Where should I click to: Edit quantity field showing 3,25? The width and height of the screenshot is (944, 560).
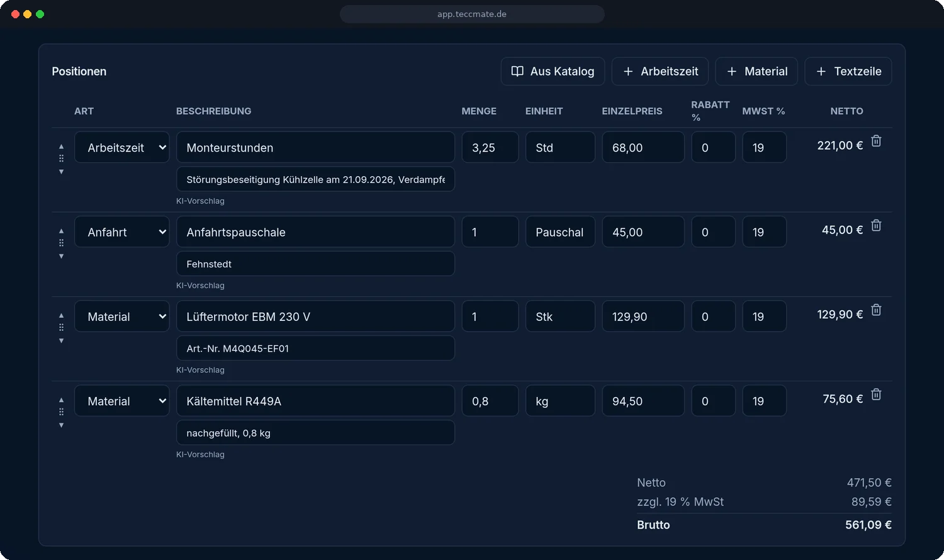tap(490, 147)
